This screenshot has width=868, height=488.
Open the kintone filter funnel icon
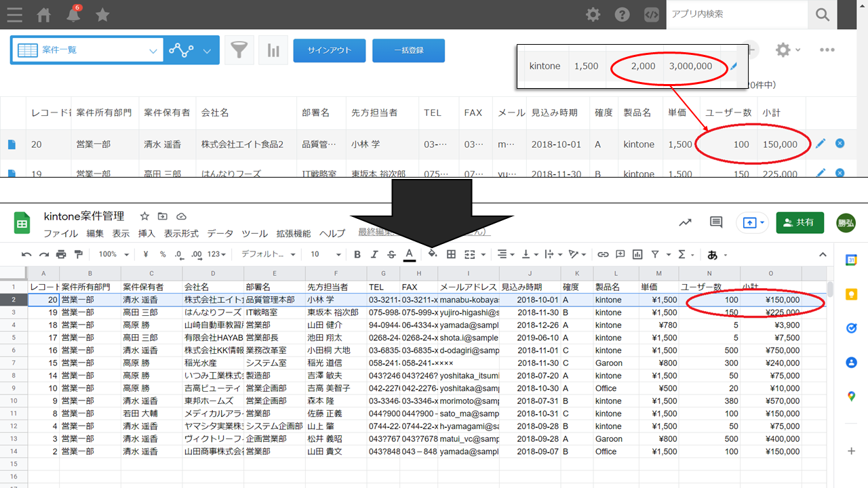point(239,51)
